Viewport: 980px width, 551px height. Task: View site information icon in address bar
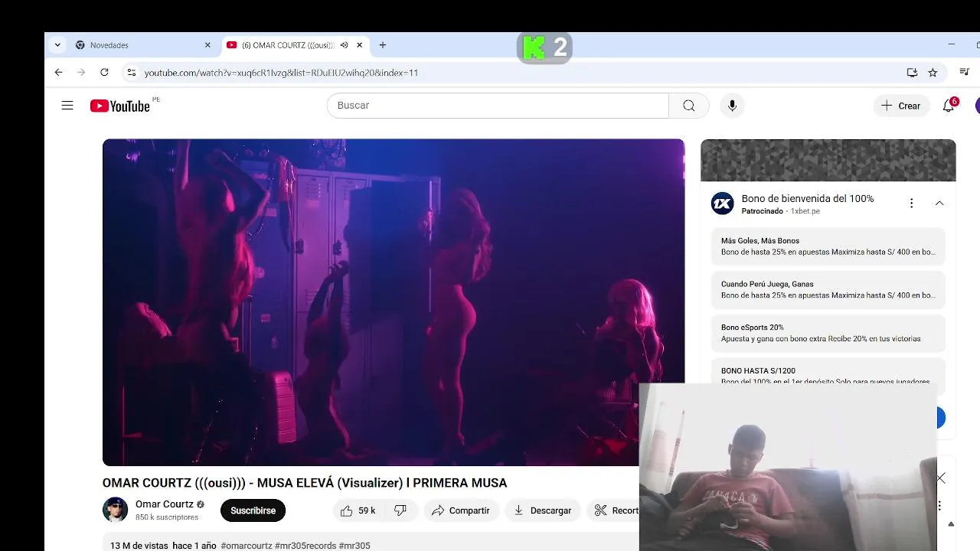point(132,73)
